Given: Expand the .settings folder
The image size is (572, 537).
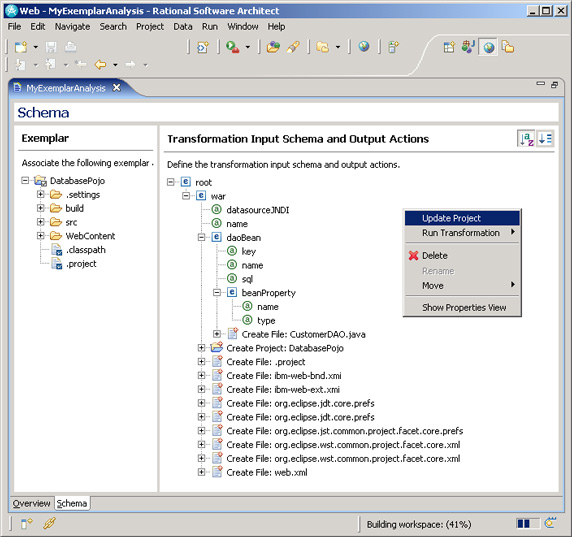Looking at the screenshot, I should 40,194.
